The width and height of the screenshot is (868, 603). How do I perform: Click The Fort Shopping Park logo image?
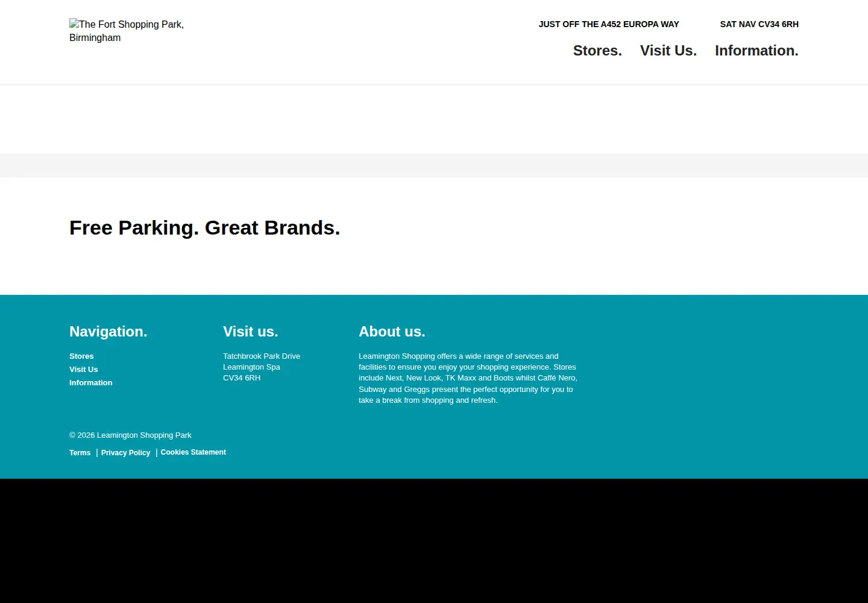coord(127,31)
